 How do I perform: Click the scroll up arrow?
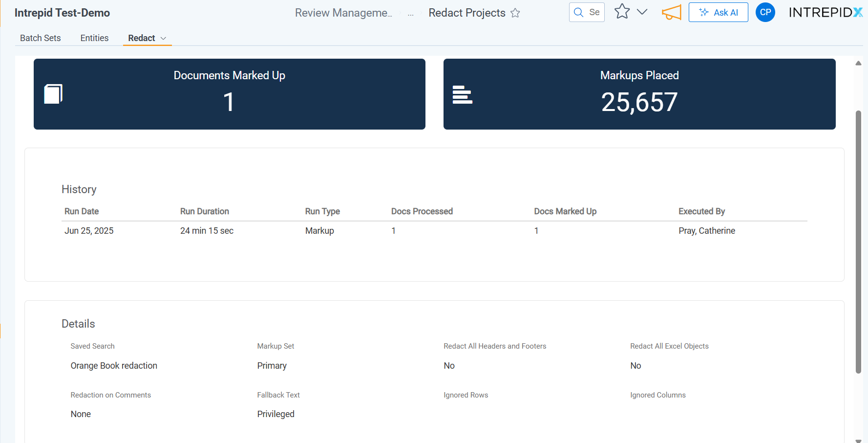[858, 63]
